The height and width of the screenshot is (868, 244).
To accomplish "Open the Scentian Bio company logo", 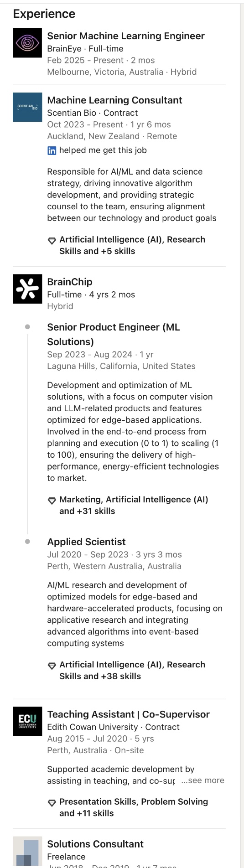I will coord(27,107).
